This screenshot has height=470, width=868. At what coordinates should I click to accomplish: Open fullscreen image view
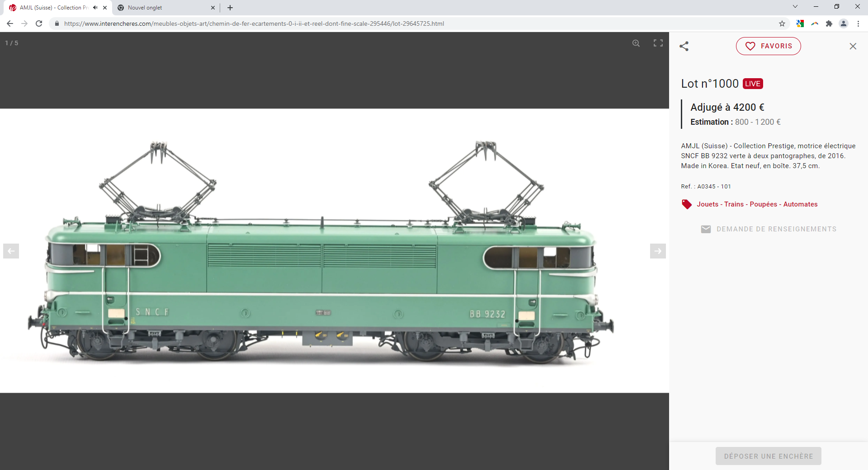658,43
